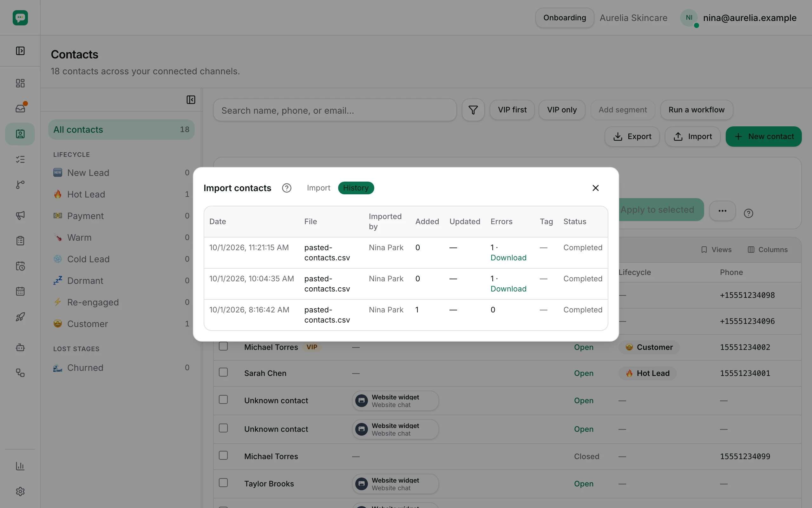Open the rocket icon in sidebar
The height and width of the screenshot is (508, 812).
(x=20, y=317)
